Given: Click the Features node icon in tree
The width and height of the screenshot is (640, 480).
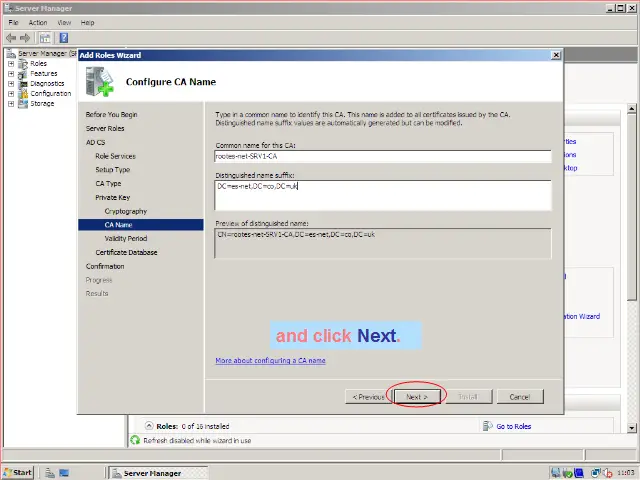Looking at the screenshot, I should point(23,74).
